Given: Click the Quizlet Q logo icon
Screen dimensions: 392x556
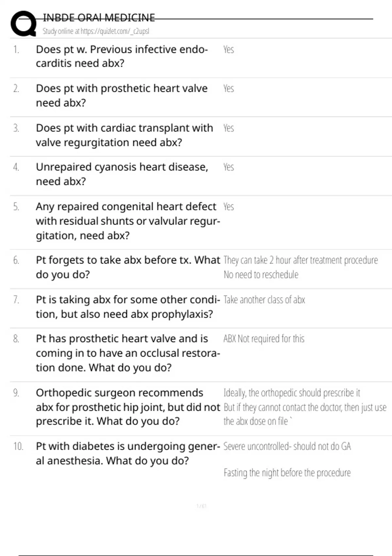Looking at the screenshot, I should click(x=24, y=24).
